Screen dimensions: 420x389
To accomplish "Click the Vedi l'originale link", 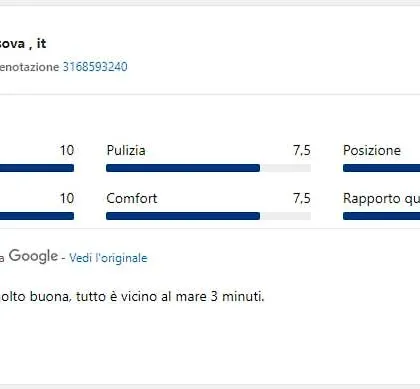I will click(108, 258).
